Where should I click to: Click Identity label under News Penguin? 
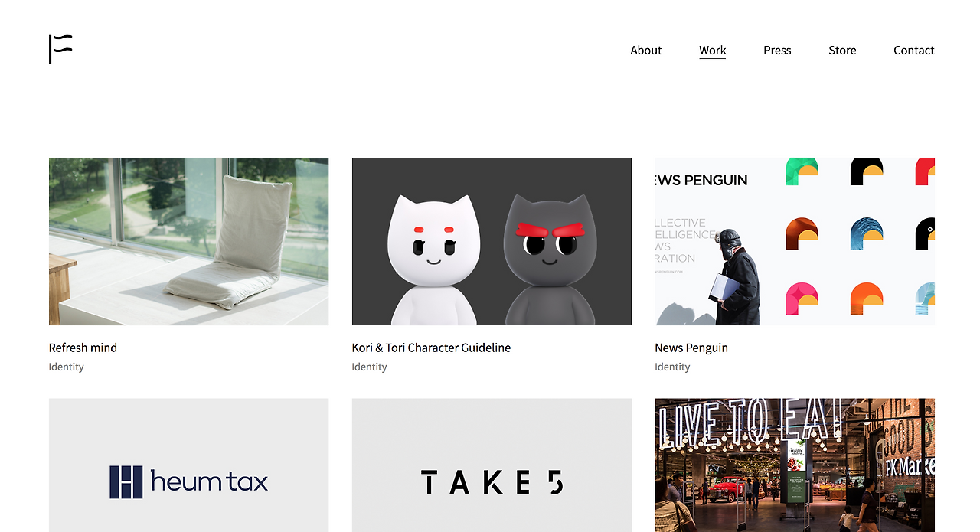(x=672, y=367)
